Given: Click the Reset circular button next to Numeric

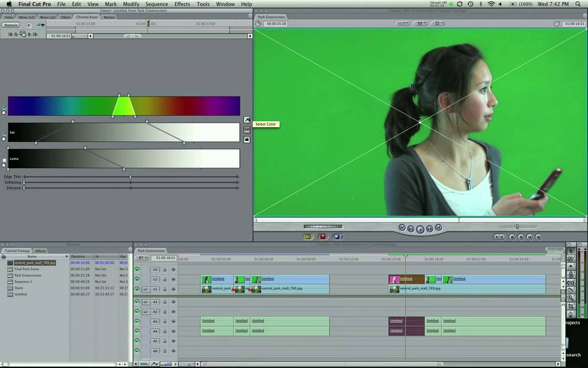Looking at the screenshot, I should (29, 25).
